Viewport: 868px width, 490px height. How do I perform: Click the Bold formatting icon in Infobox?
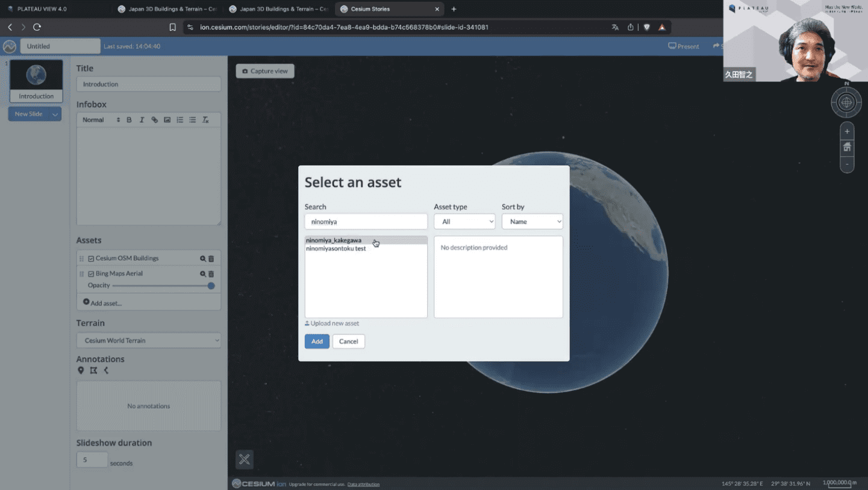(129, 120)
